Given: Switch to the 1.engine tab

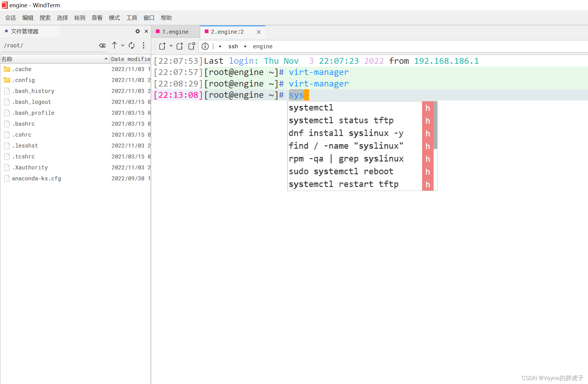Looking at the screenshot, I should [175, 32].
